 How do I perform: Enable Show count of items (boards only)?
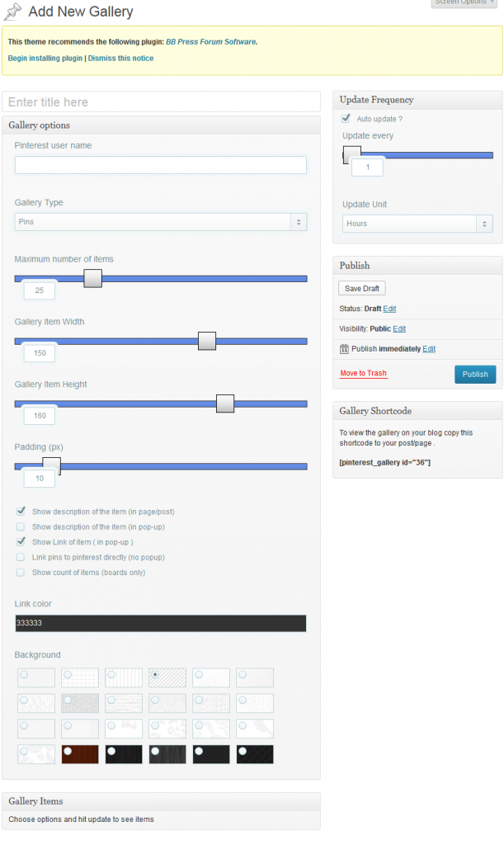pyautogui.click(x=21, y=572)
